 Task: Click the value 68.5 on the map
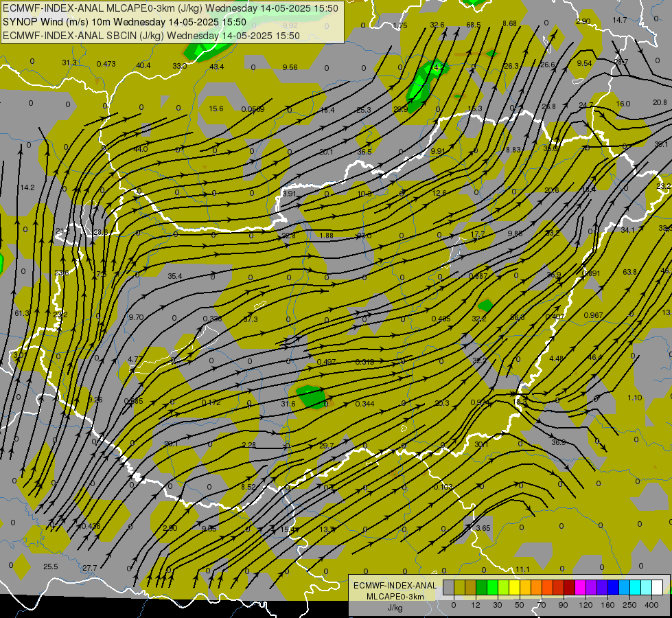pyautogui.click(x=473, y=25)
